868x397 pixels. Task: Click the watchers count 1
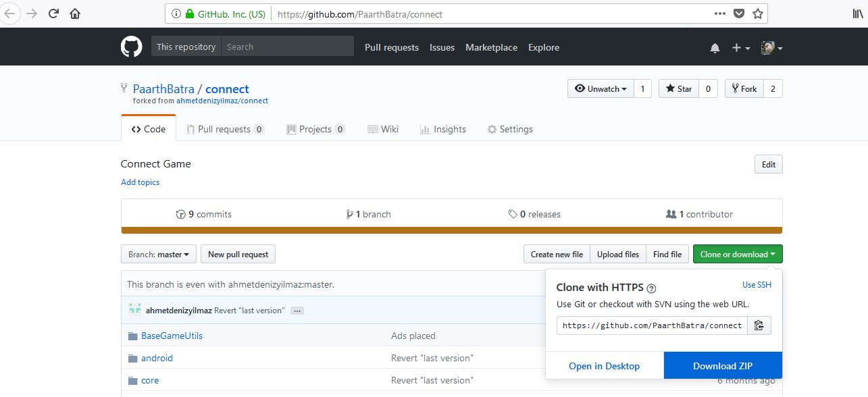coord(642,88)
